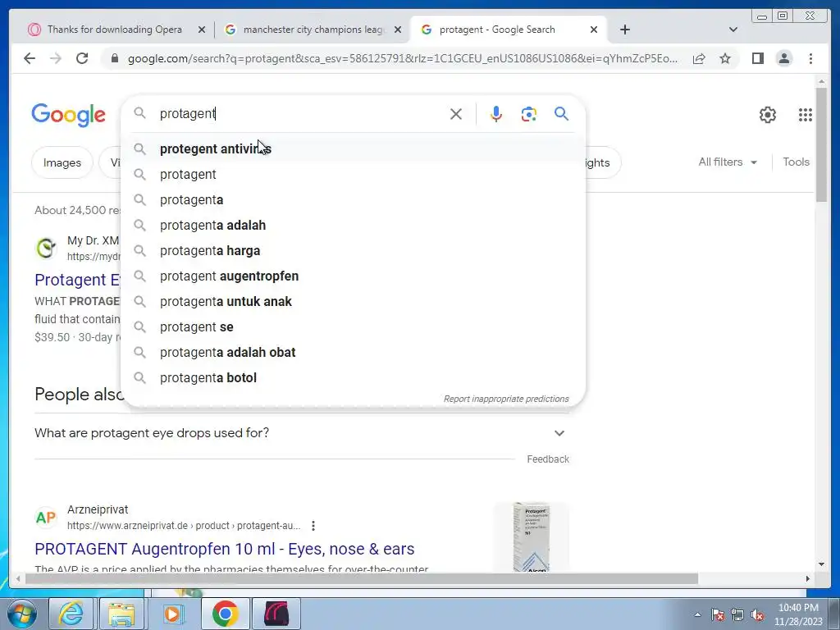Viewport: 840px width, 630px height.
Task: Click the muted volume tray icon
Action: tap(757, 615)
